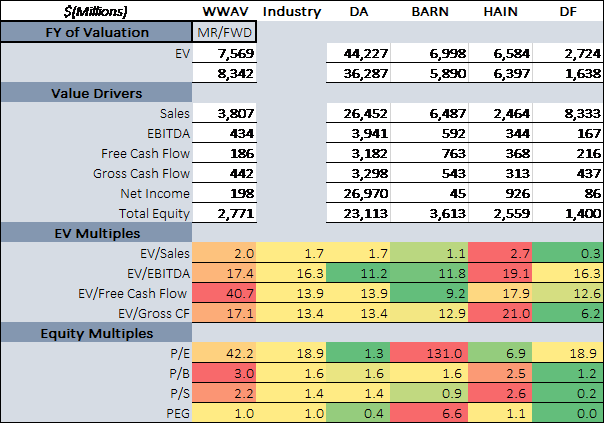605x424 pixels.
Task: Select the P/S row label
Action: click(x=180, y=394)
